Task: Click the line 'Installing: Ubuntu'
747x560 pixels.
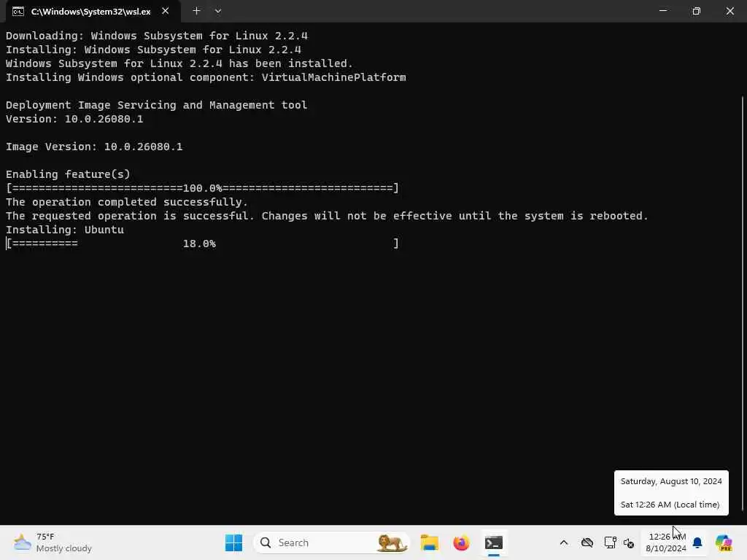Action: pyautogui.click(x=65, y=230)
